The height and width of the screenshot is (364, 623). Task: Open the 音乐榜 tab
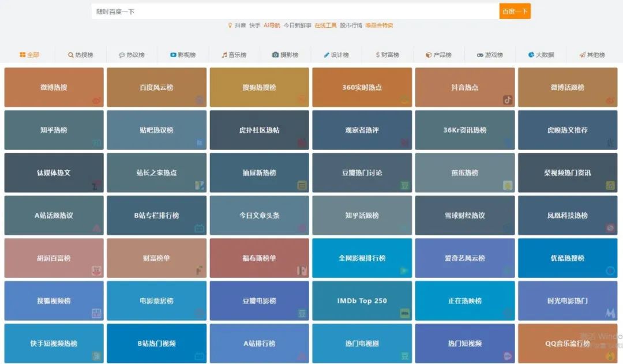234,55
